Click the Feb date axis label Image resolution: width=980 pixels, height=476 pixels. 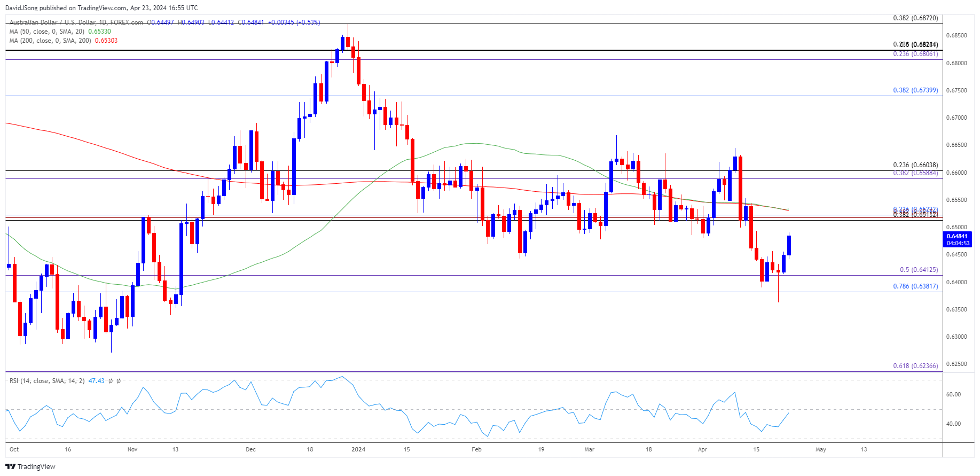tap(476, 449)
